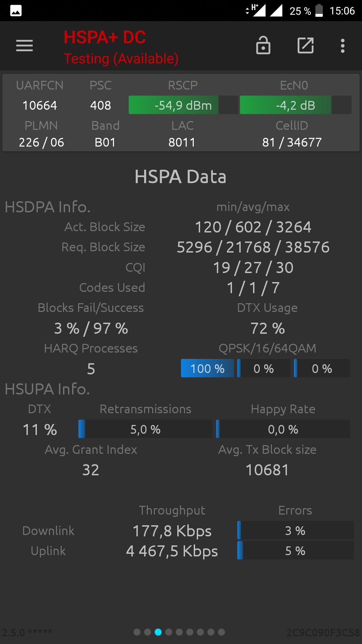The image size is (362, 644).
Task: Switch to the first page indicator dot
Action: (137, 632)
